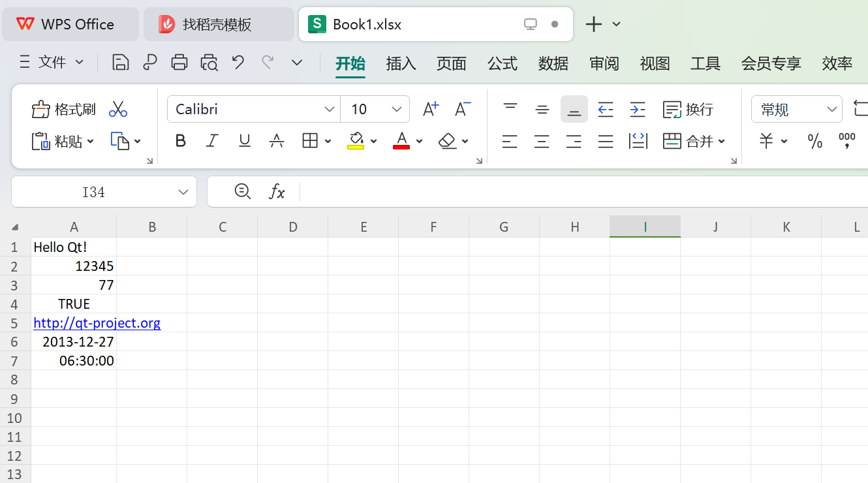Click the Undo arrow
The height and width of the screenshot is (483, 868).
(x=238, y=62)
